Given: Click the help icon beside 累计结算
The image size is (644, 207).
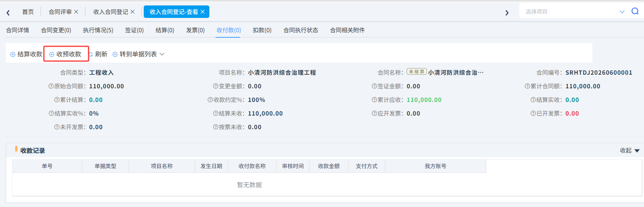Looking at the screenshot, I should [x=57, y=100].
